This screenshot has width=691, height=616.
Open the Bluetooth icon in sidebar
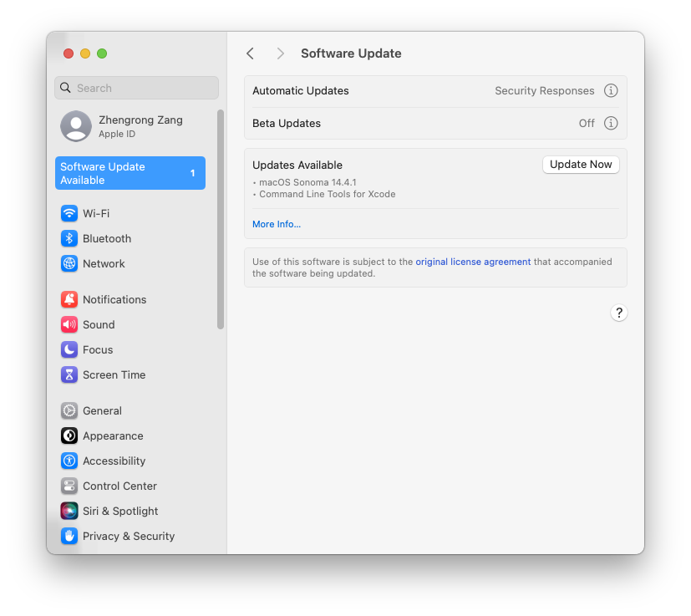point(69,238)
